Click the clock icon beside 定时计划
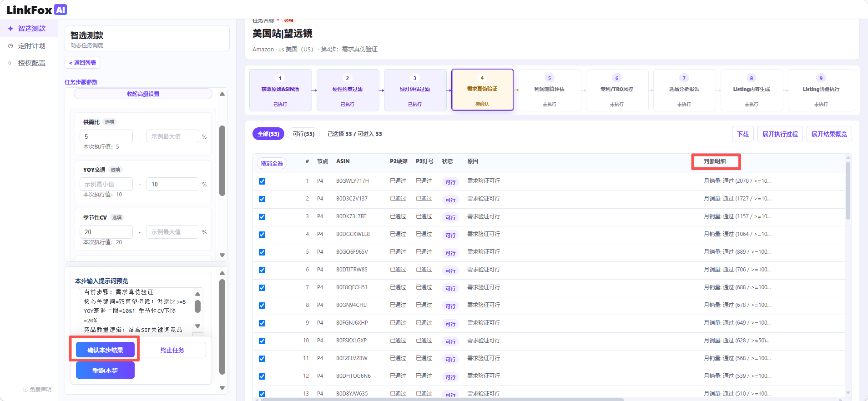868x401 pixels. [10, 45]
